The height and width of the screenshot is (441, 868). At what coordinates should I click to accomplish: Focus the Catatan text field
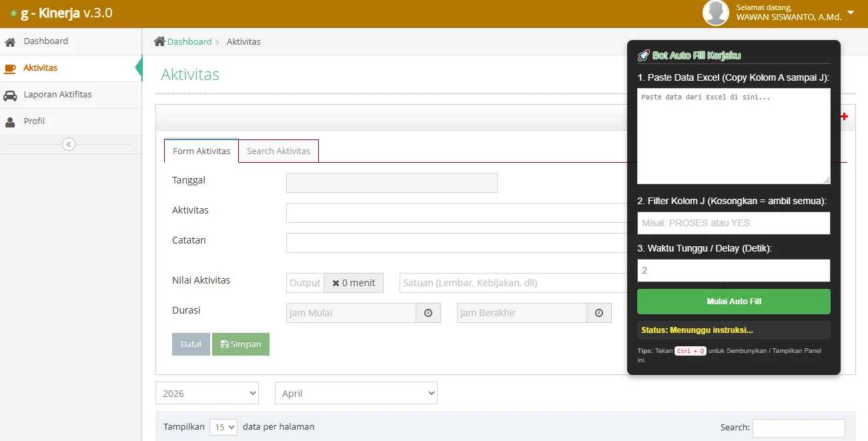[x=457, y=243]
